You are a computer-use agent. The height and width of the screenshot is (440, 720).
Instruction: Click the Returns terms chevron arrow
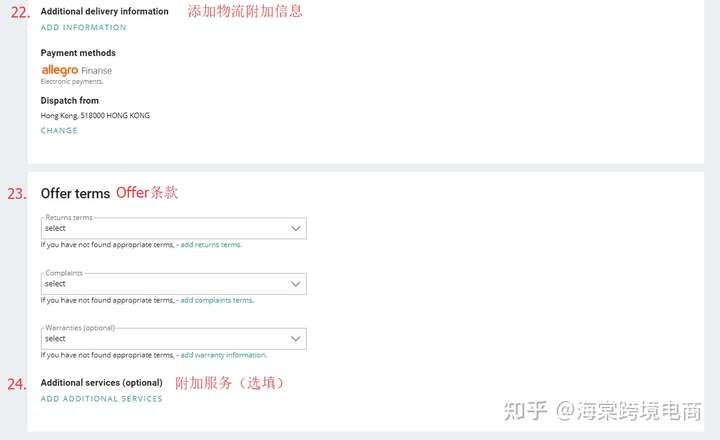[x=296, y=228]
